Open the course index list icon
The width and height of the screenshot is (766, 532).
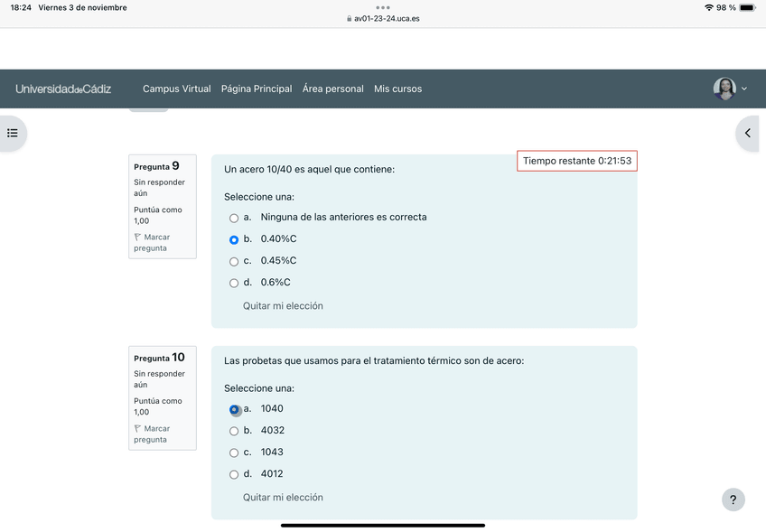[x=13, y=133]
